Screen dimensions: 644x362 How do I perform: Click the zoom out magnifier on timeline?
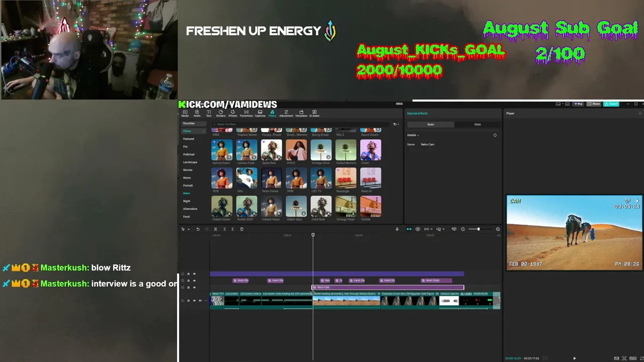pos(463,229)
